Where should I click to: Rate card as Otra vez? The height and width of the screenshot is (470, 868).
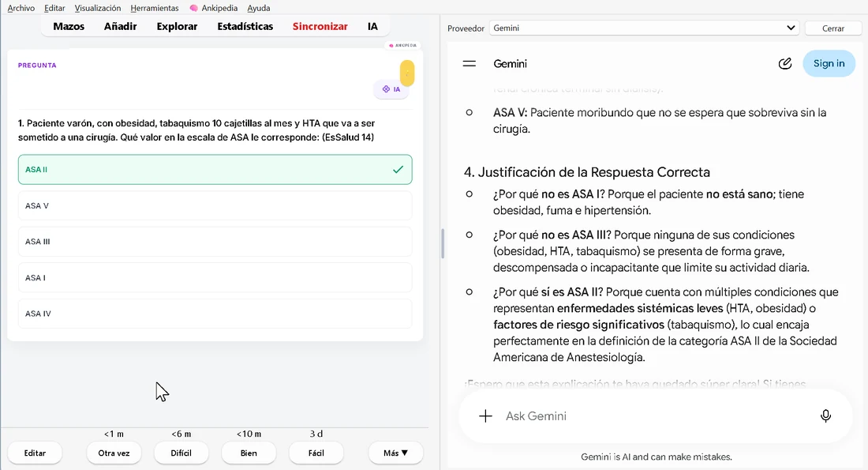coord(114,453)
